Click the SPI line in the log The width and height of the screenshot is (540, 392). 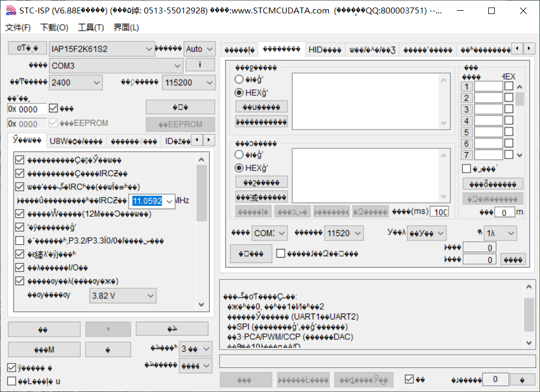coord(288,327)
